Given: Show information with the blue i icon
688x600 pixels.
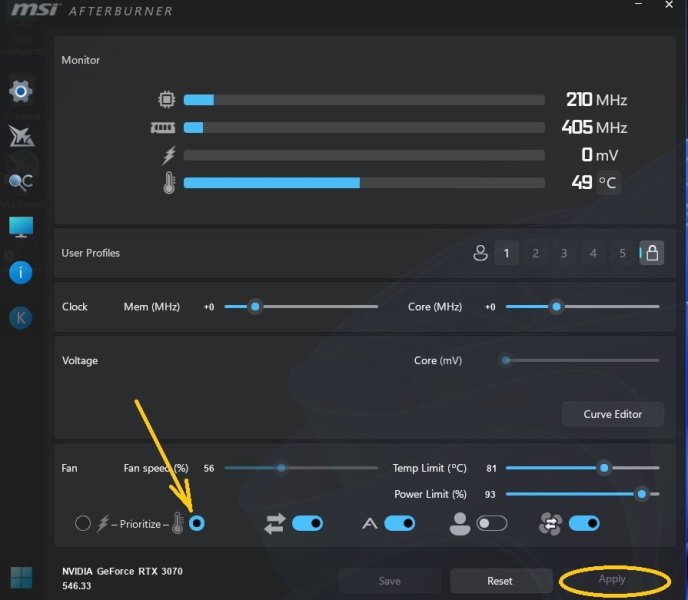Looking at the screenshot, I should [x=20, y=272].
